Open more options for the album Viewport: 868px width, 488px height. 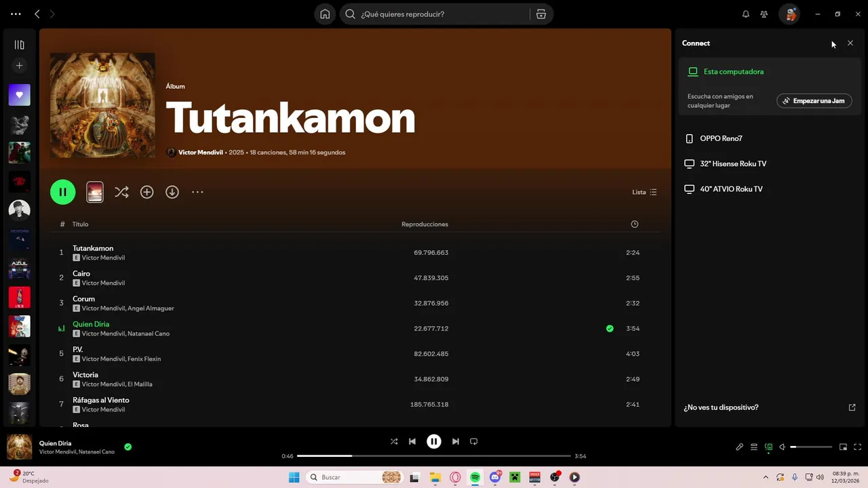click(197, 192)
